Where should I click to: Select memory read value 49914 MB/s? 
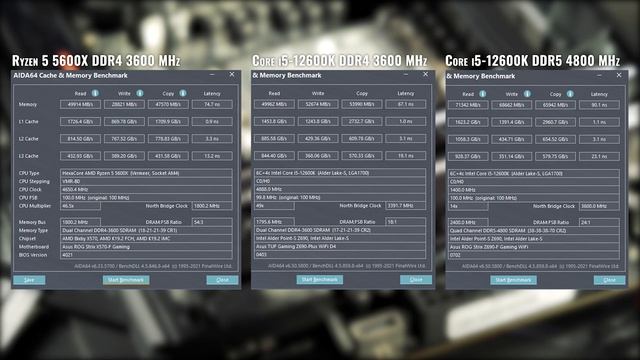tap(80, 104)
